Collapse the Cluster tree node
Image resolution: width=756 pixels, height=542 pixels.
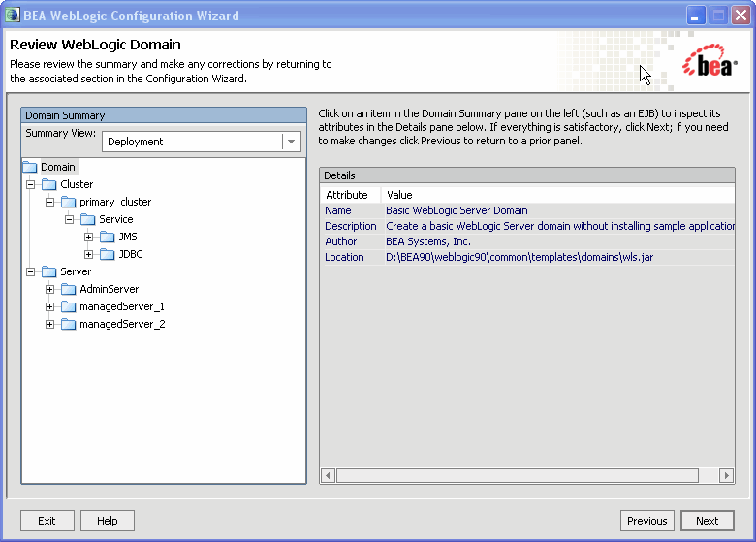30,184
